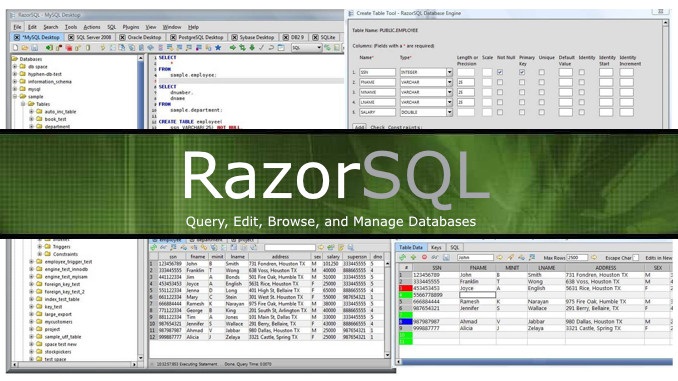Click the red disconnect icon in main toolbar

click(68, 48)
